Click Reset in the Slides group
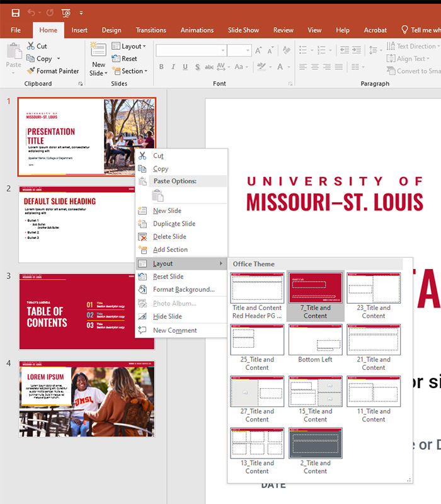This screenshot has height=504, width=441. pos(124,59)
